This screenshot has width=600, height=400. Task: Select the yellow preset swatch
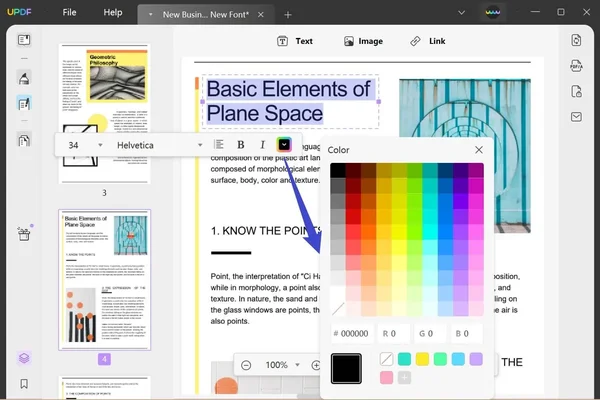tap(422, 359)
